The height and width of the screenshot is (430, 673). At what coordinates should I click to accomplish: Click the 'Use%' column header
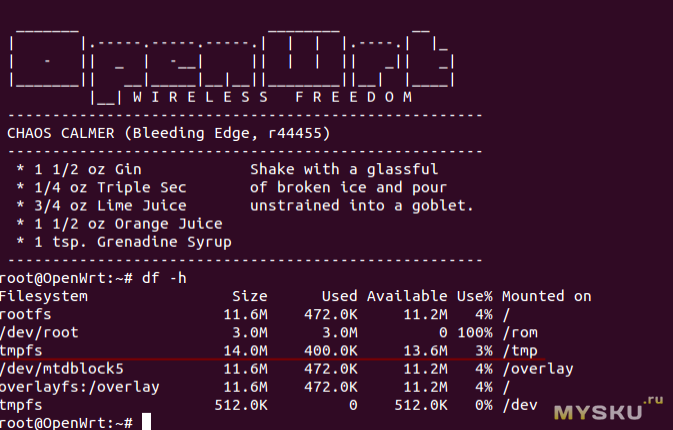tap(475, 296)
